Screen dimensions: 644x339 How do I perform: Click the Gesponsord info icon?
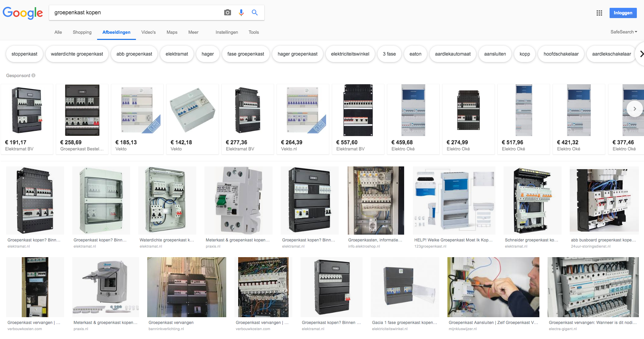[33, 75]
